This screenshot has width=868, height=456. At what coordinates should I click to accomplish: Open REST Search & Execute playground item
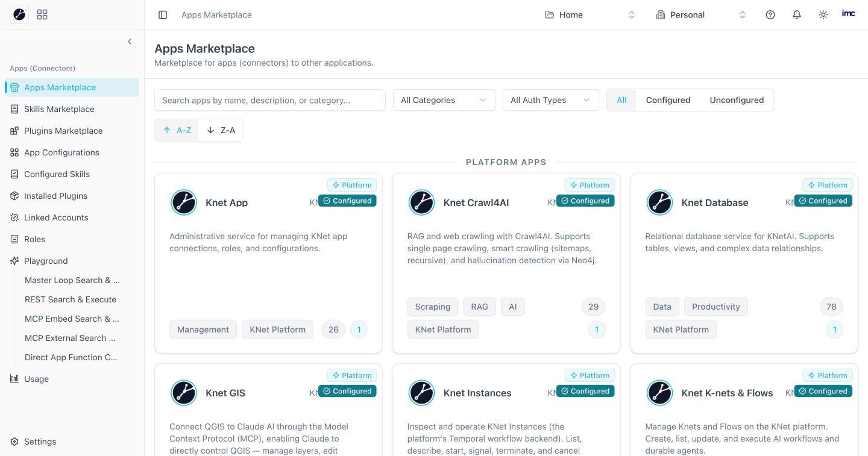(x=71, y=299)
